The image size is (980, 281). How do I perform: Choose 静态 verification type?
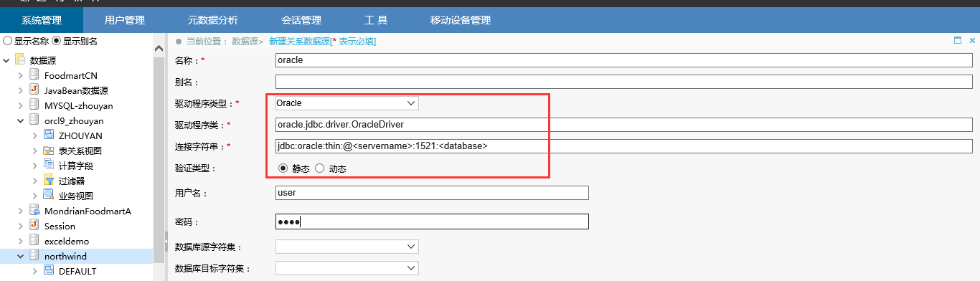pos(283,168)
